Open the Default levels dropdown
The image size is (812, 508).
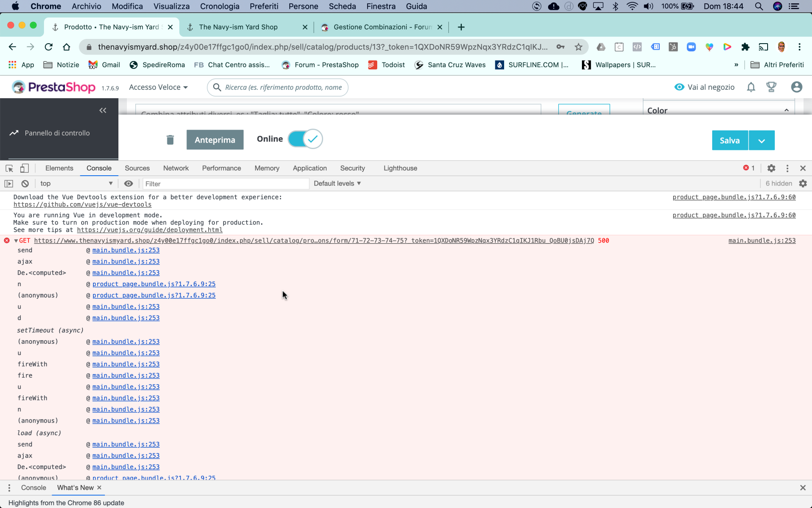pos(337,183)
